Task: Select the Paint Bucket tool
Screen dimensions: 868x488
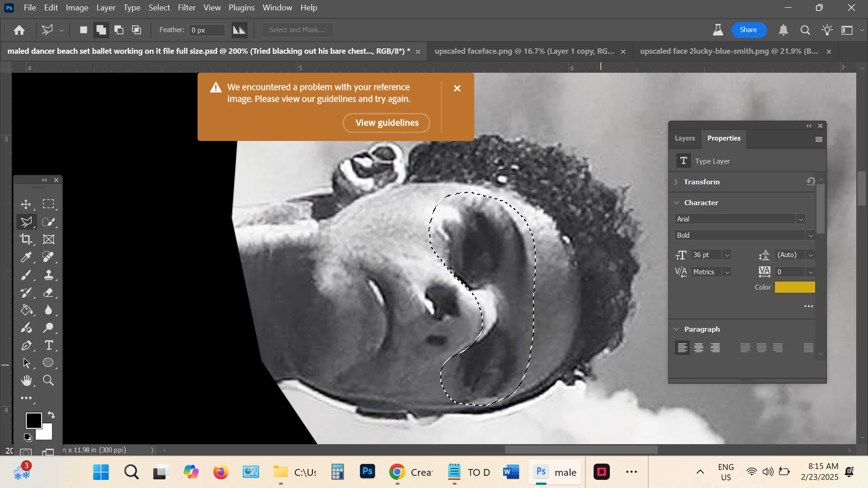Action: pyautogui.click(x=26, y=310)
